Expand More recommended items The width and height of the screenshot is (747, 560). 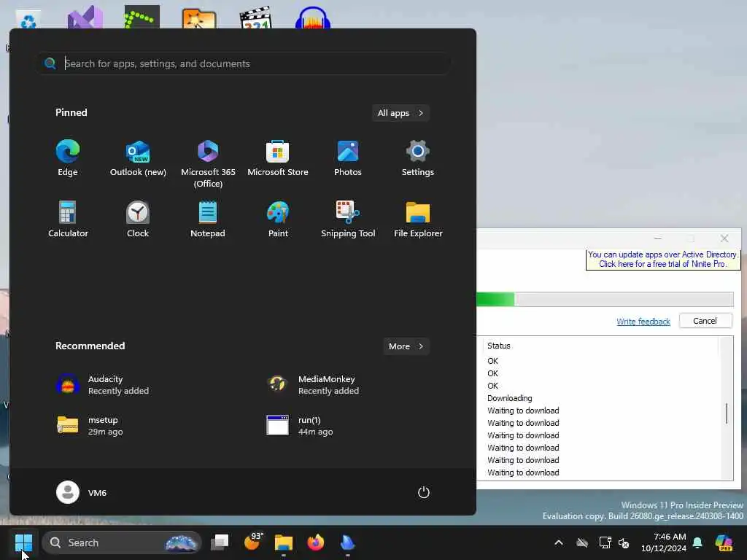(406, 346)
